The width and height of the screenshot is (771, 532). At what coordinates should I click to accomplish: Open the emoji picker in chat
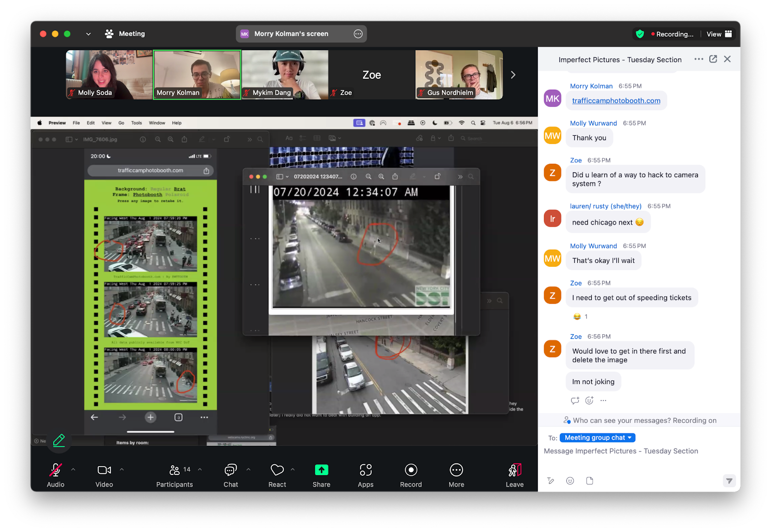click(570, 481)
